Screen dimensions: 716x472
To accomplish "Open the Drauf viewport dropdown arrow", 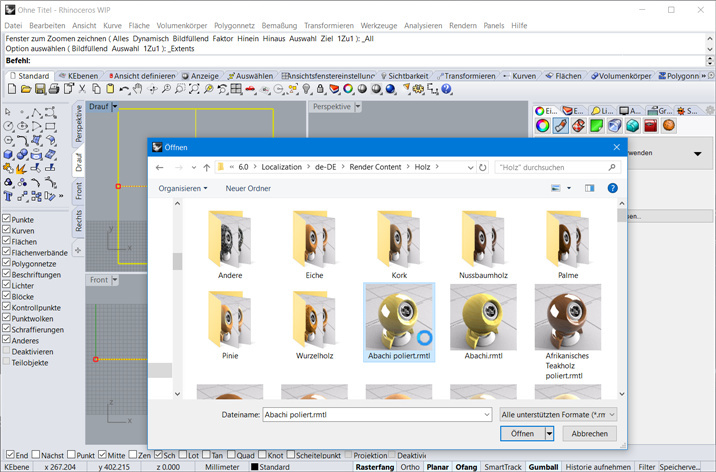I will tap(115, 106).
